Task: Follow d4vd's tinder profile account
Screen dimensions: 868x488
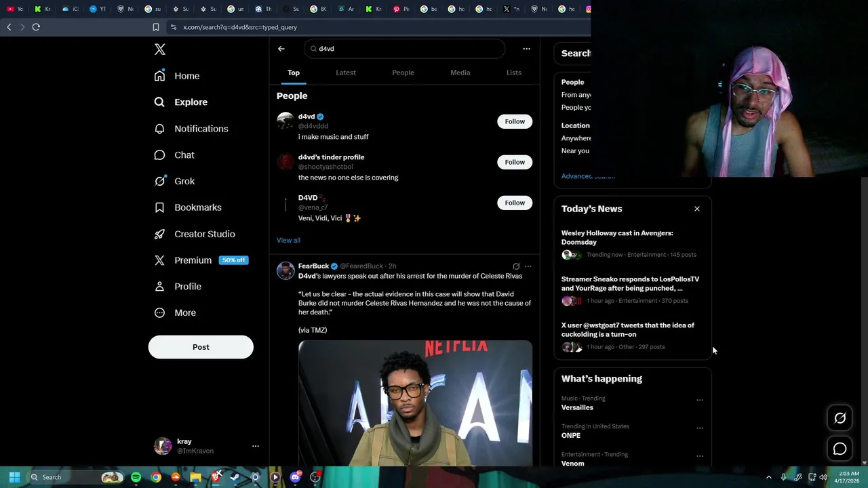Action: [515, 162]
